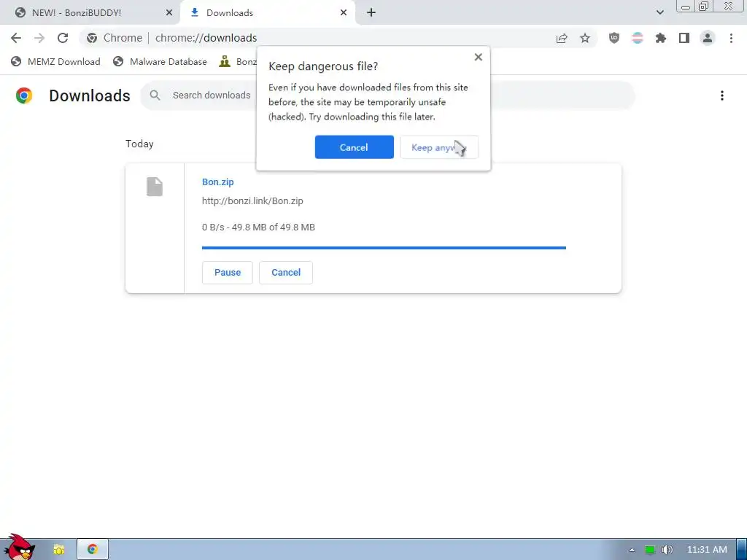Open the file explorer taskbar icon
Viewport: 747px width, 560px height.
[x=58, y=550]
